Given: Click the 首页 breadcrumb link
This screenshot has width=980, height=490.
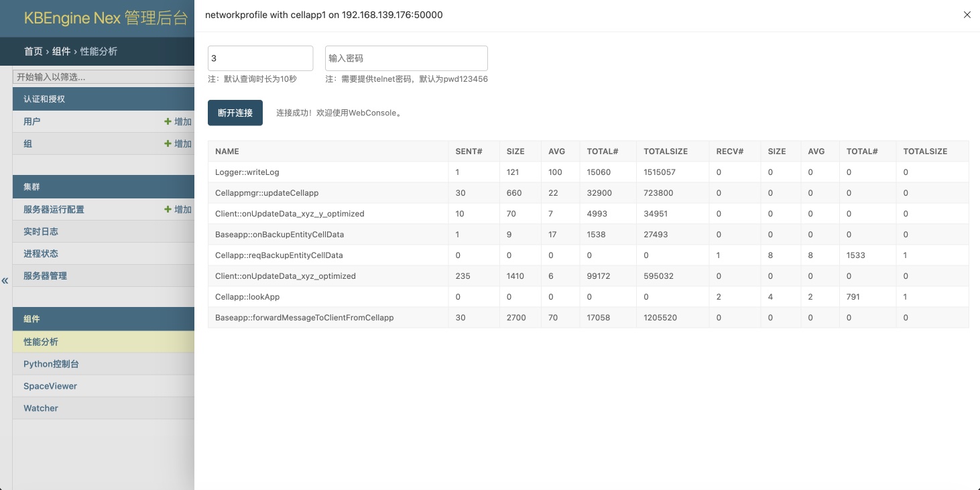Looking at the screenshot, I should click(x=34, y=52).
